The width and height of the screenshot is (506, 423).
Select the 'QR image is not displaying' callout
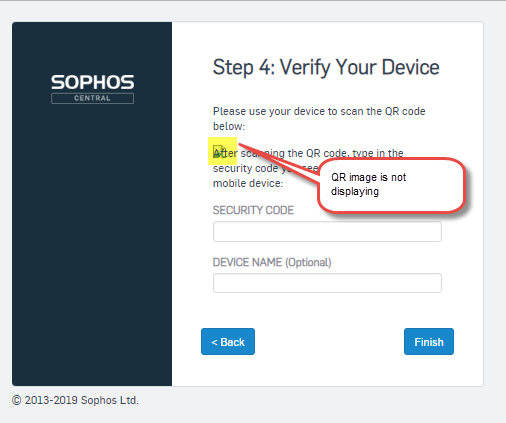[x=391, y=185]
